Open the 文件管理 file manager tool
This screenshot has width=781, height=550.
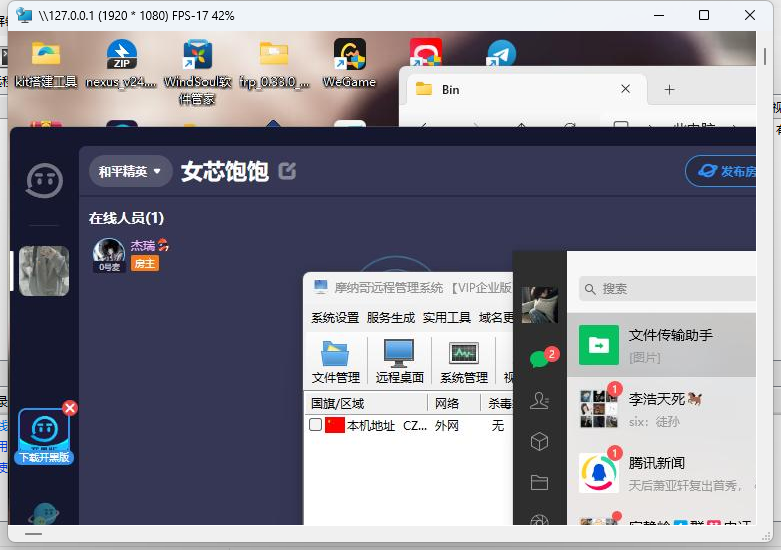click(336, 362)
